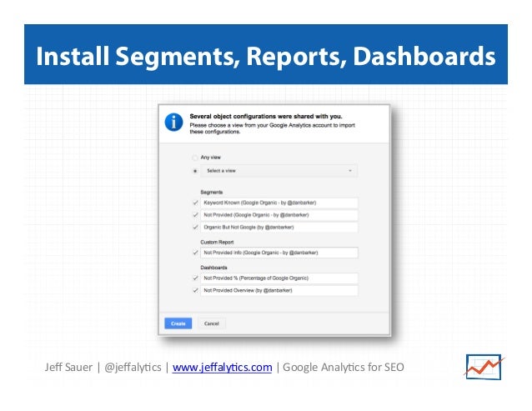Click the 'Not Provided % (Percentage' name field
Screen dimensions: 532x411
coord(279,278)
